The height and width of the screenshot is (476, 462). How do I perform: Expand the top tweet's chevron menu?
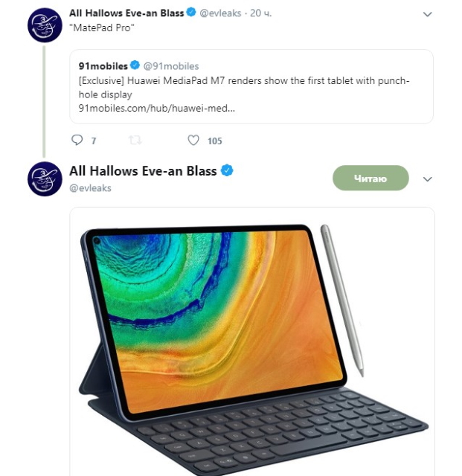(427, 14)
